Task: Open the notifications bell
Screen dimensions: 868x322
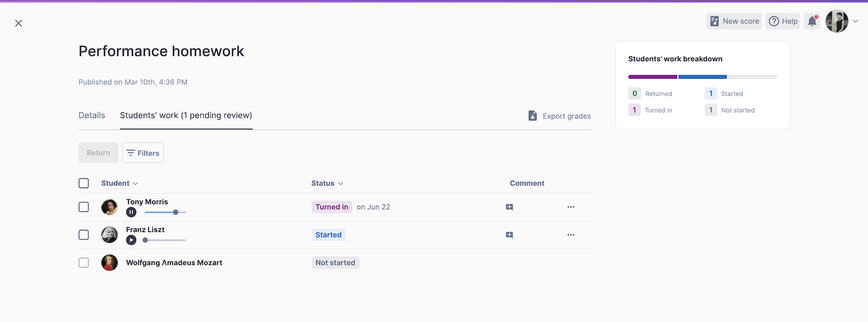Action: click(x=812, y=21)
